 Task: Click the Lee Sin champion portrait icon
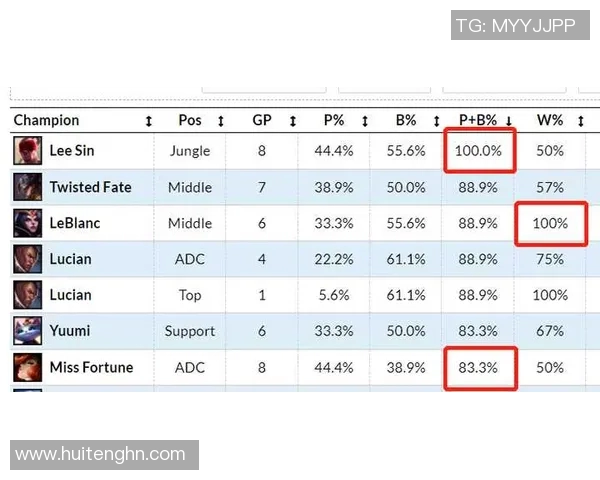(28, 151)
